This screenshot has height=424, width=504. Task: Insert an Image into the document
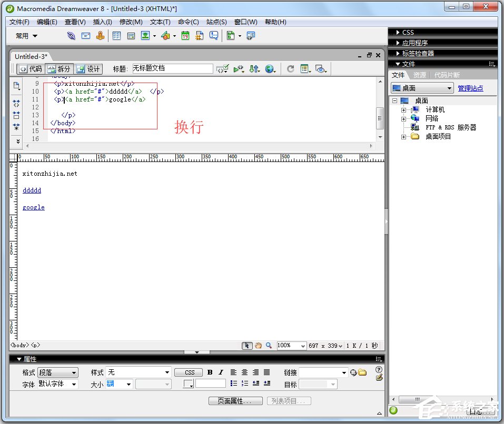[x=146, y=36]
